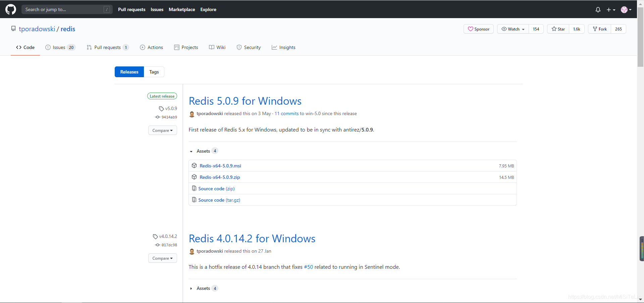Open the 154 watchers count
644x303 pixels.
pyautogui.click(x=536, y=29)
